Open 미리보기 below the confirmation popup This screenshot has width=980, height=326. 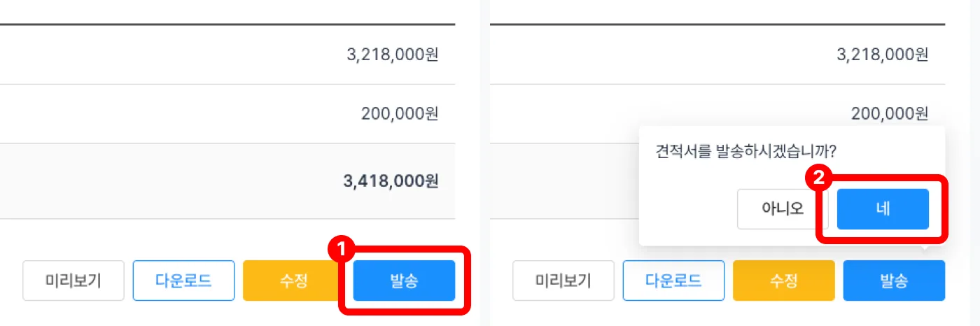coord(563,281)
